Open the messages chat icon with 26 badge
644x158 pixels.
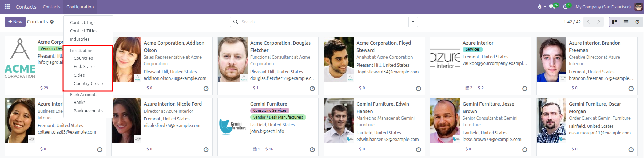(x=552, y=7)
